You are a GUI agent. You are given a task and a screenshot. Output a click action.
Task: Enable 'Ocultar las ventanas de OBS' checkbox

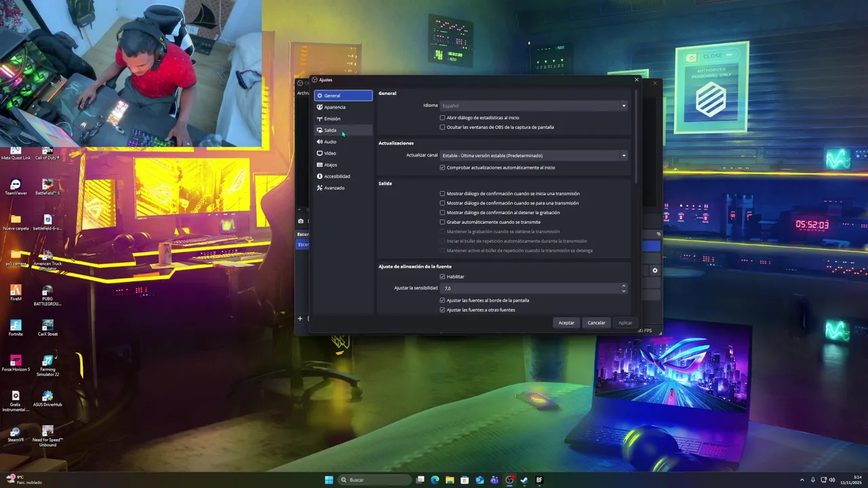pyautogui.click(x=443, y=127)
